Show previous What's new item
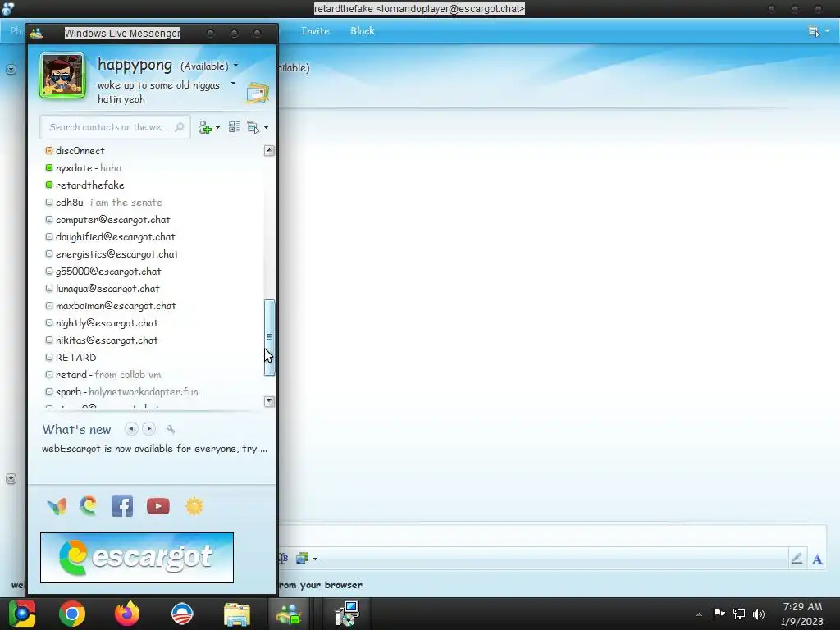840x630 pixels. coord(131,428)
